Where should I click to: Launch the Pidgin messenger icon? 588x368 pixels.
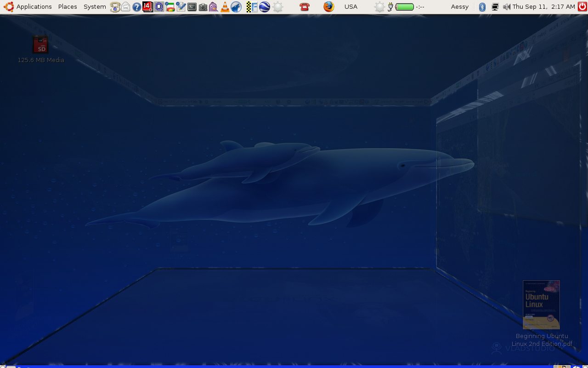[x=214, y=7]
